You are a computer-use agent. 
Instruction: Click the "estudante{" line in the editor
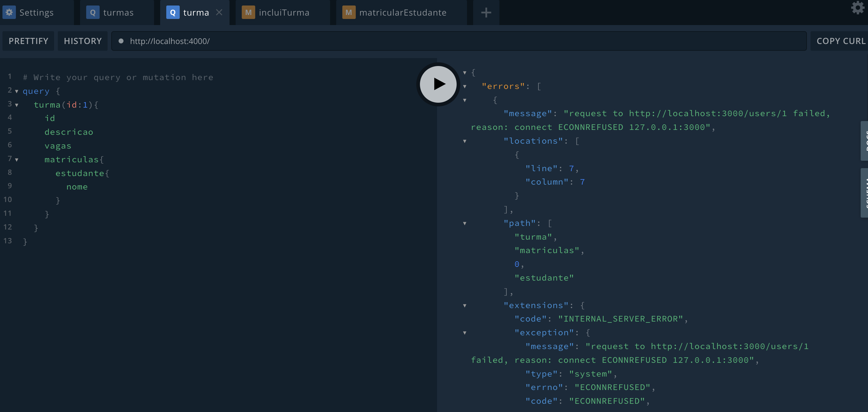(x=82, y=173)
